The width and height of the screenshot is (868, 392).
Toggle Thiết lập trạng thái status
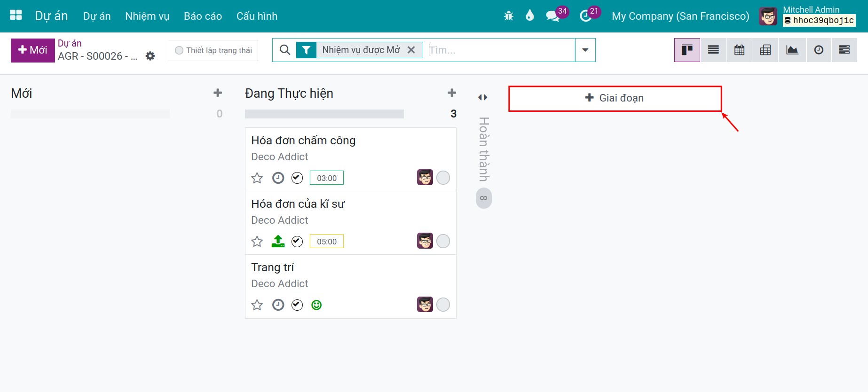[213, 50]
